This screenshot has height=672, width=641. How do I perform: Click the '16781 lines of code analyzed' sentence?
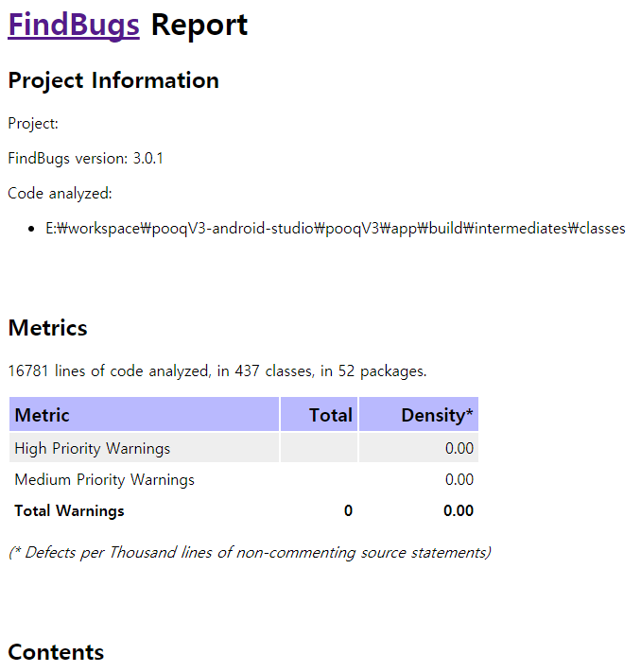pos(217,371)
